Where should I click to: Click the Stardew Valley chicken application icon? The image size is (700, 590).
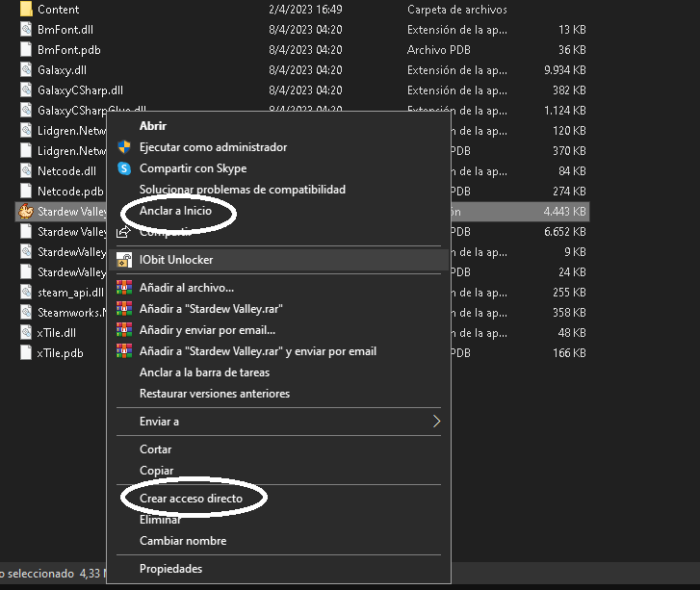[x=26, y=211]
